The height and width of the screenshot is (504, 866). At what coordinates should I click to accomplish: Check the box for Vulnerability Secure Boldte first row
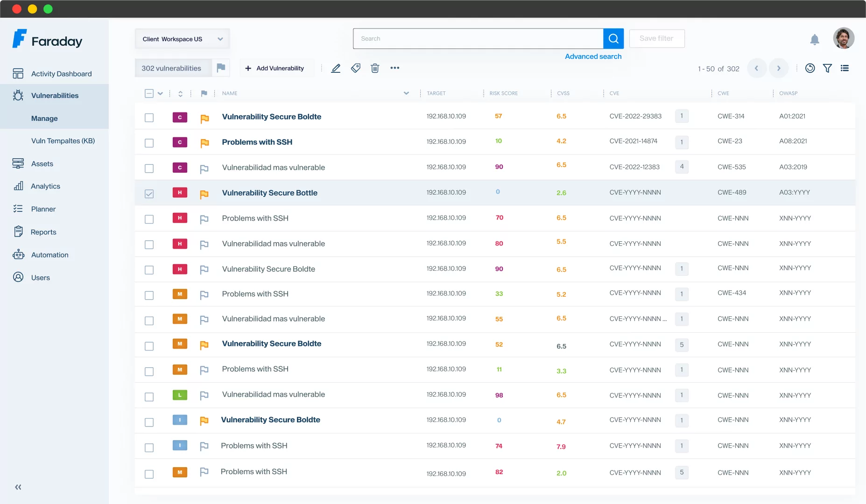[x=149, y=118]
